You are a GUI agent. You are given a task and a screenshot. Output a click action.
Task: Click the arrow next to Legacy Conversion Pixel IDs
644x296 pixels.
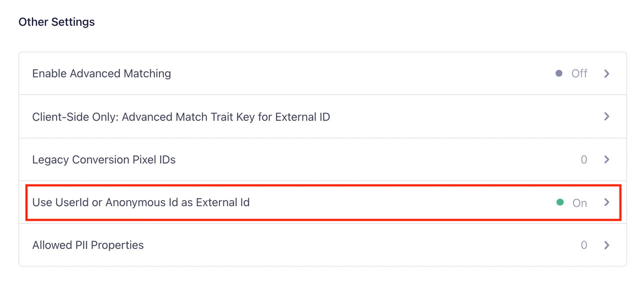607,159
